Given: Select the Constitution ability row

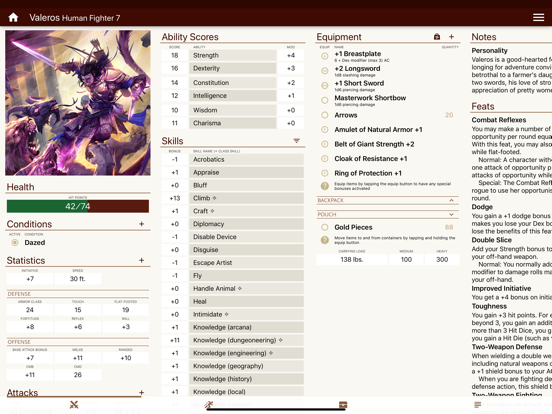Looking at the screenshot, I should click(x=233, y=83).
